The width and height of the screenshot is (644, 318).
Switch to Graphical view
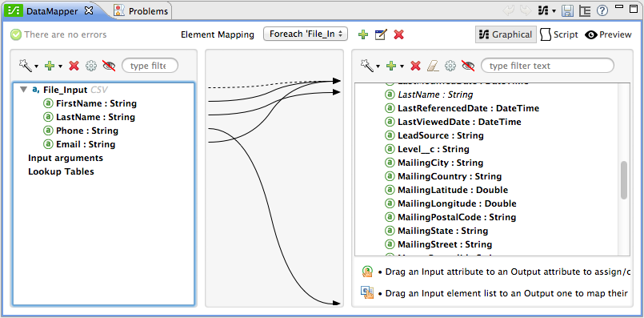506,34
